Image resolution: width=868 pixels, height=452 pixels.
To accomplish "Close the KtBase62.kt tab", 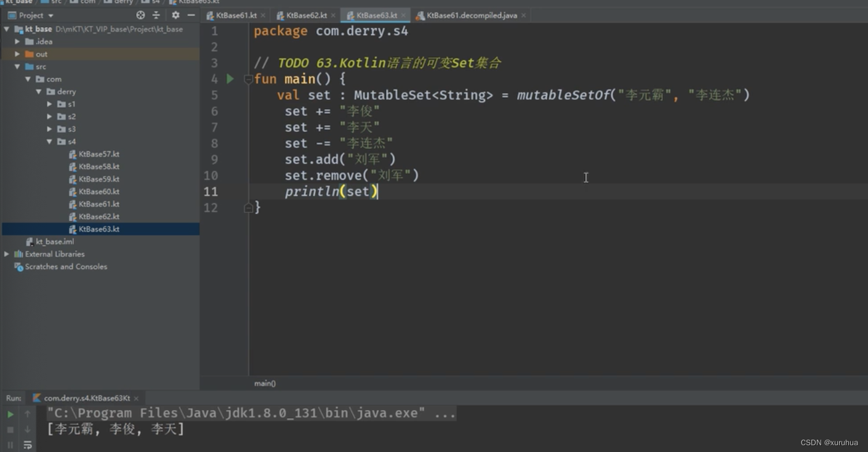I will tap(333, 15).
